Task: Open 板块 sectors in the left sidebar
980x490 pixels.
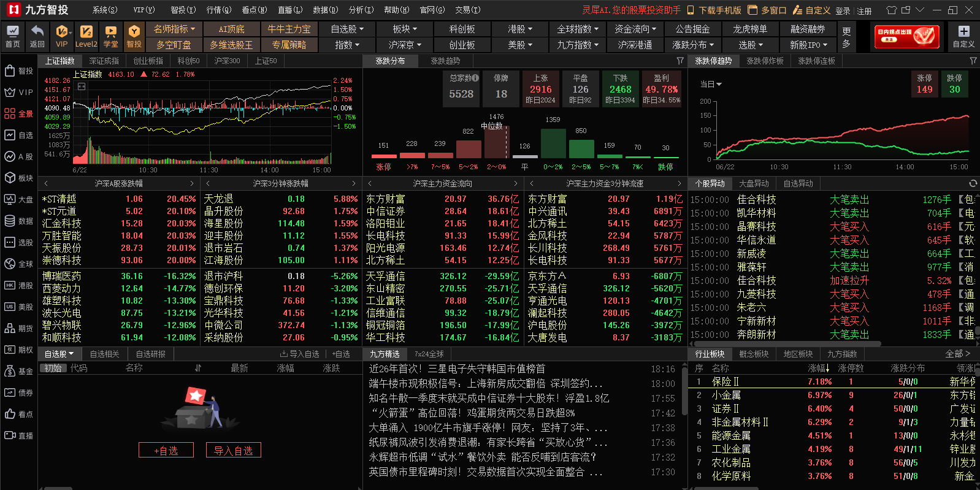Action: [x=18, y=178]
